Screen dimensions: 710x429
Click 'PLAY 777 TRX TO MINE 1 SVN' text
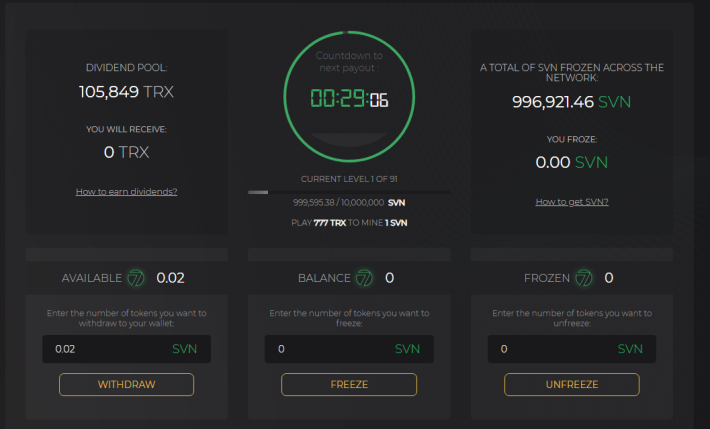(x=349, y=223)
